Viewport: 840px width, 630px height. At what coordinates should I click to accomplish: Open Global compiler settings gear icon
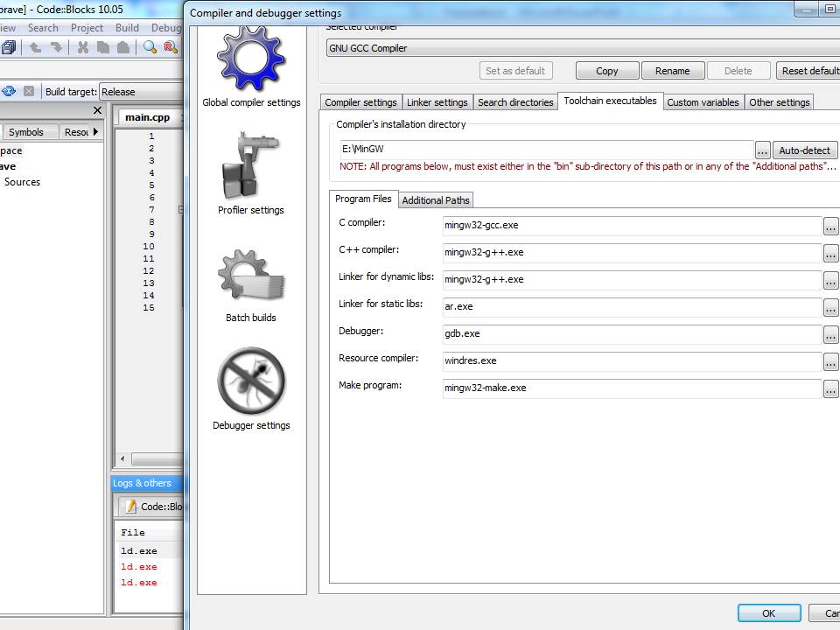tap(251, 59)
